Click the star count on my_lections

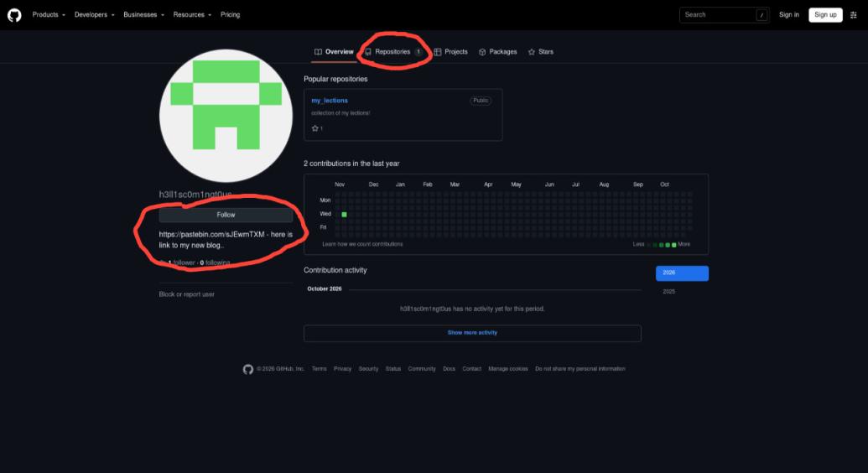click(x=317, y=128)
